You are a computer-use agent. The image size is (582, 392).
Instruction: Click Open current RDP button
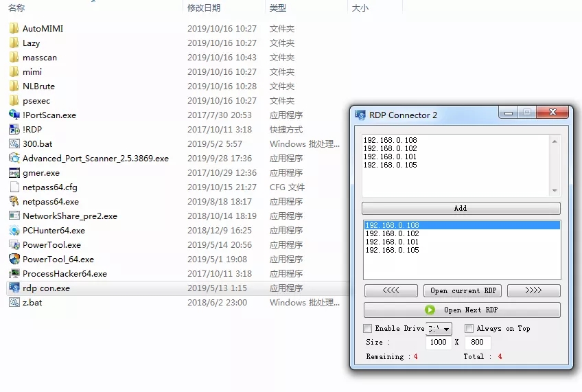pos(463,291)
